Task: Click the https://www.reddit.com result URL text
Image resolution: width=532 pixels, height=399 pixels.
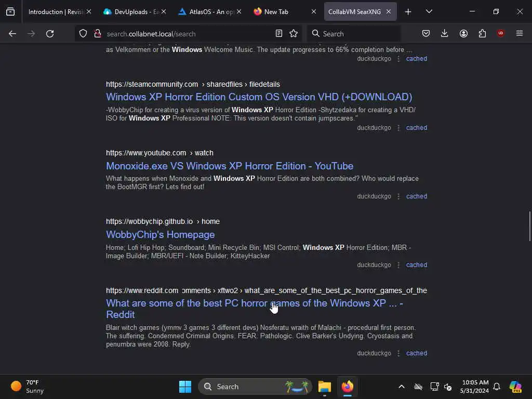Action: [x=267, y=291]
